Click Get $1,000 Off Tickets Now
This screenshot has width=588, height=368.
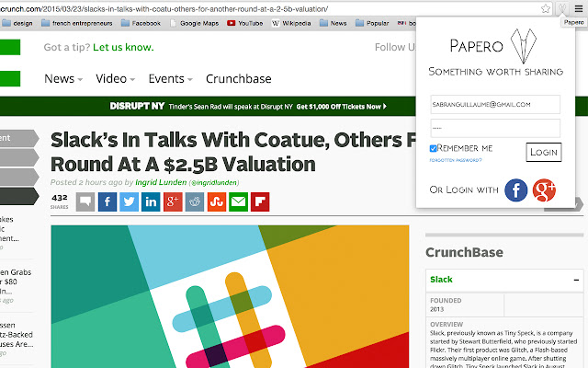pyautogui.click(x=341, y=107)
